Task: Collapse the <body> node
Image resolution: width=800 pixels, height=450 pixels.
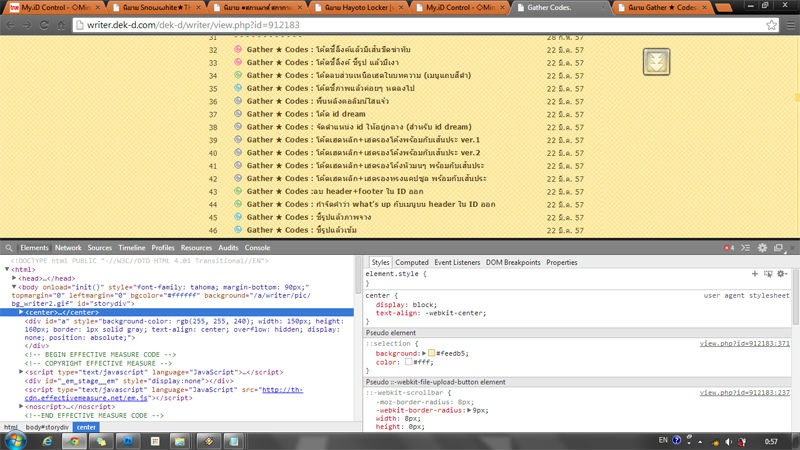Action: click(14, 287)
